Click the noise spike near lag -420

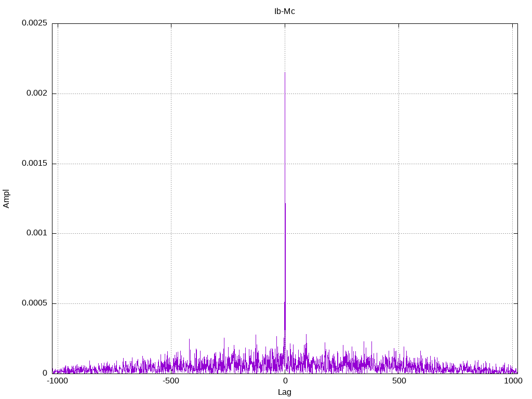[x=189, y=339]
